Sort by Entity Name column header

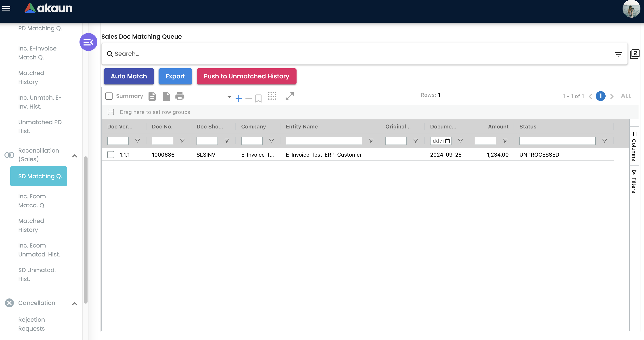point(302,127)
